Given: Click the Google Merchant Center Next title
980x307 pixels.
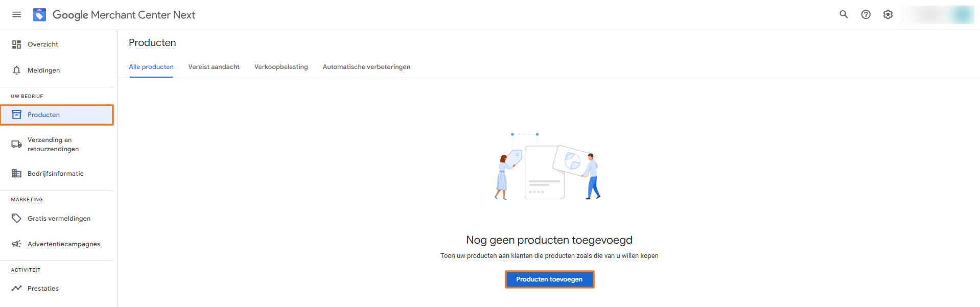Looking at the screenshot, I should pos(124,15).
